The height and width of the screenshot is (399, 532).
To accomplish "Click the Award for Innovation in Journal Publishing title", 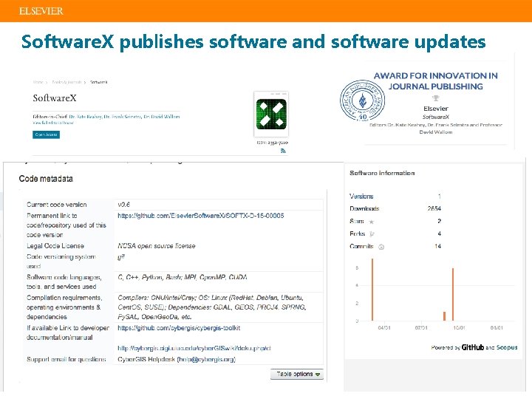I will pos(436,81).
